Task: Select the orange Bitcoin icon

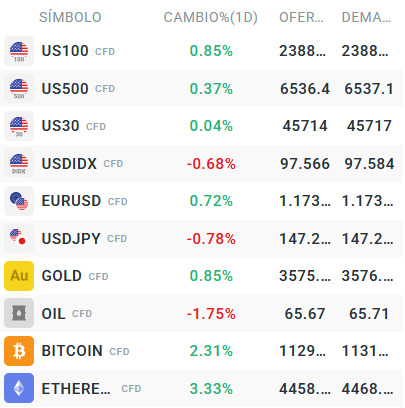Action: [19, 351]
